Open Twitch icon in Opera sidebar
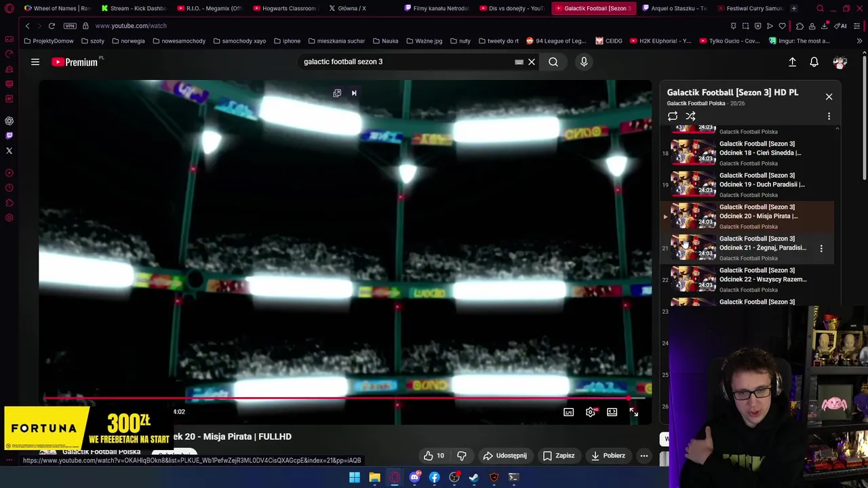Screen dimensions: 868x488 9,136
